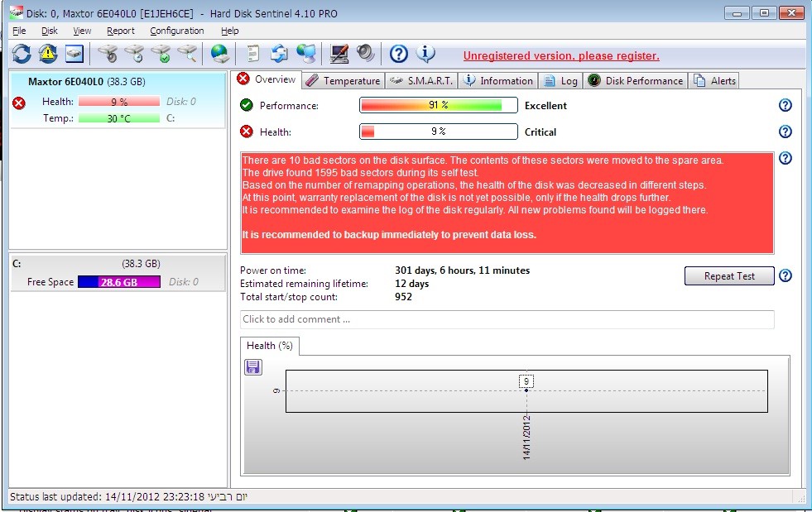The image size is (812, 512).
Task: Click the refresh icon in the toolbar
Action: (22, 55)
